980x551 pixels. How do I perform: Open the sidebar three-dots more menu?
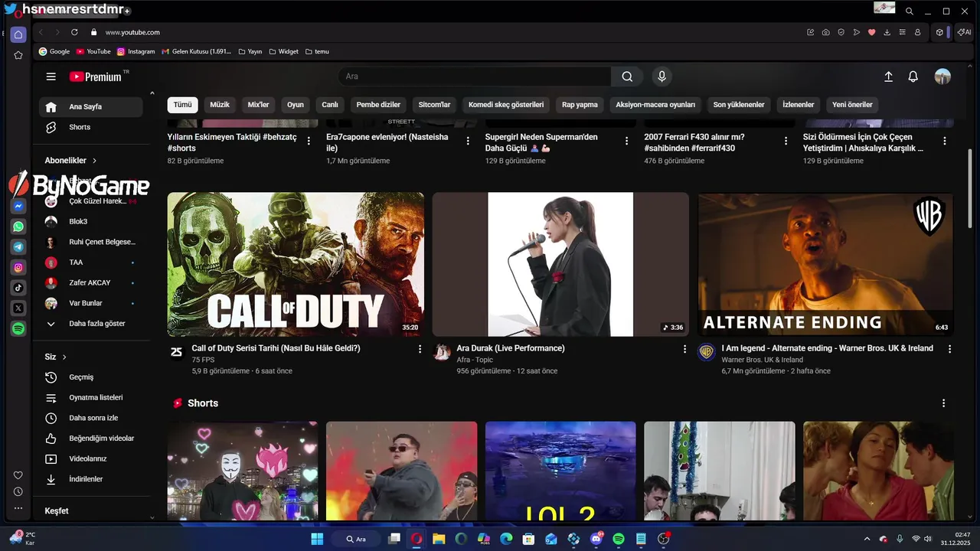pyautogui.click(x=18, y=508)
